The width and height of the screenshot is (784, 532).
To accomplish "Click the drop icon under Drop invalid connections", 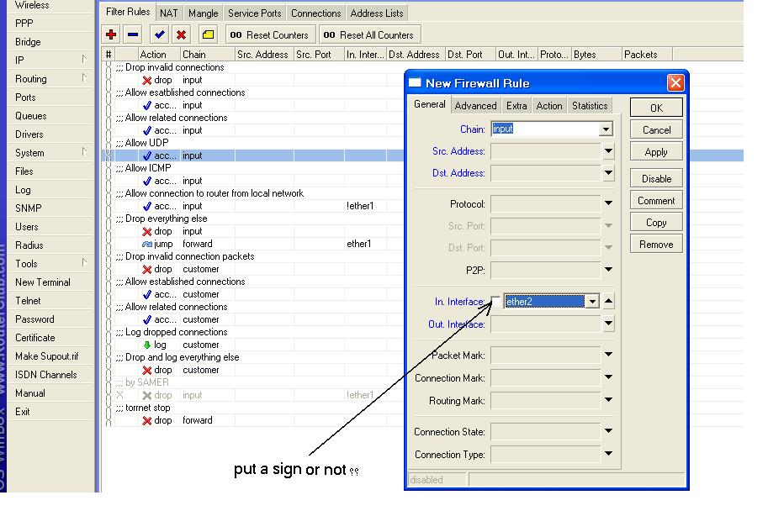I will tap(147, 81).
